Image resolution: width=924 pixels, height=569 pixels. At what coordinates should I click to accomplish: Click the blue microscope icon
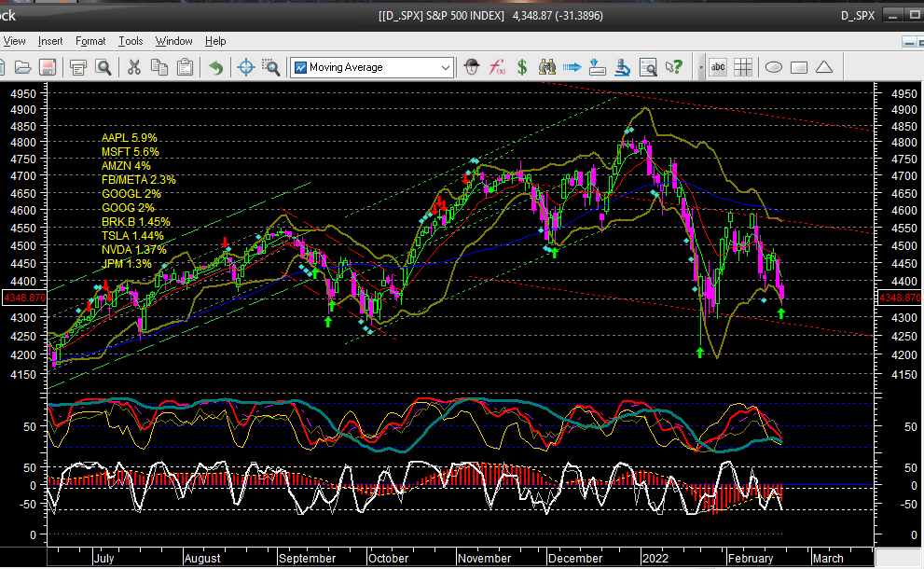(x=624, y=67)
